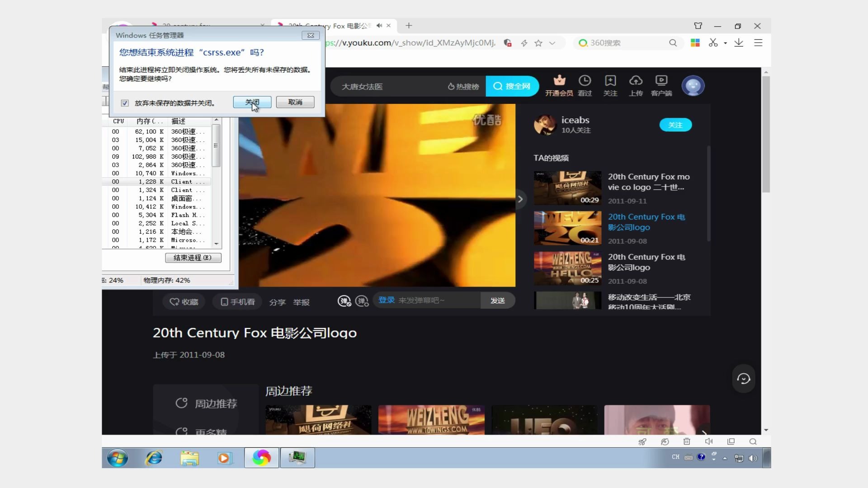The height and width of the screenshot is (488, 868).
Task: Click the 结束进程 button in Task Manager
Action: pyautogui.click(x=193, y=258)
